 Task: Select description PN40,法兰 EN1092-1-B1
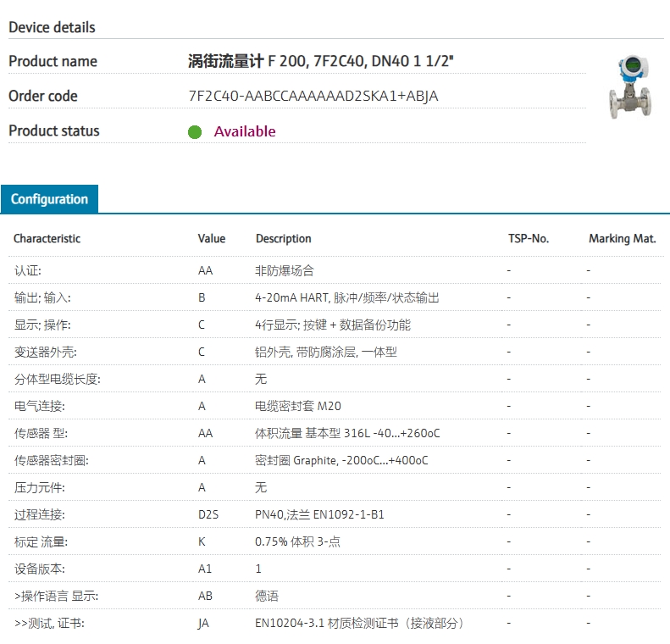point(319,514)
